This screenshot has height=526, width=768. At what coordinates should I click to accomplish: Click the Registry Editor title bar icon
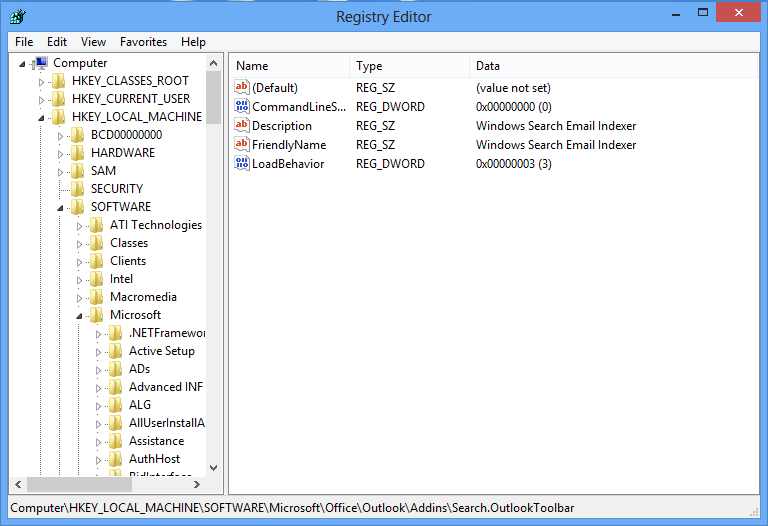(17, 16)
